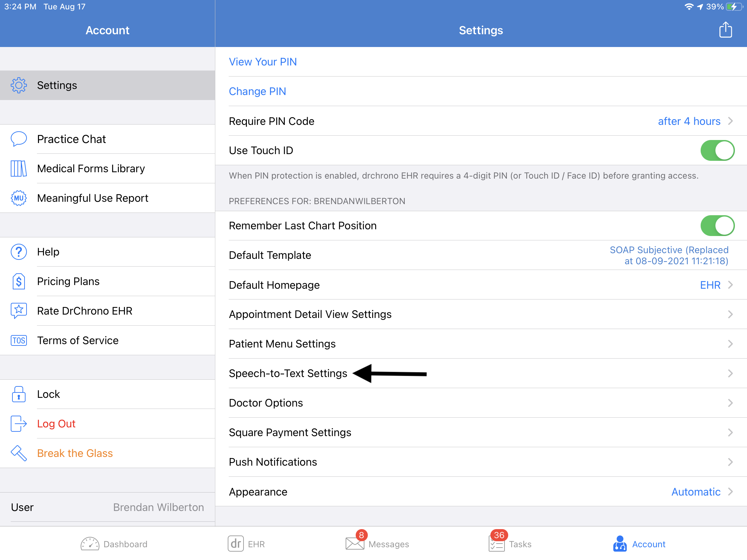This screenshot has width=747, height=560.
Task: Tap the red Log Out label
Action: coord(56,424)
